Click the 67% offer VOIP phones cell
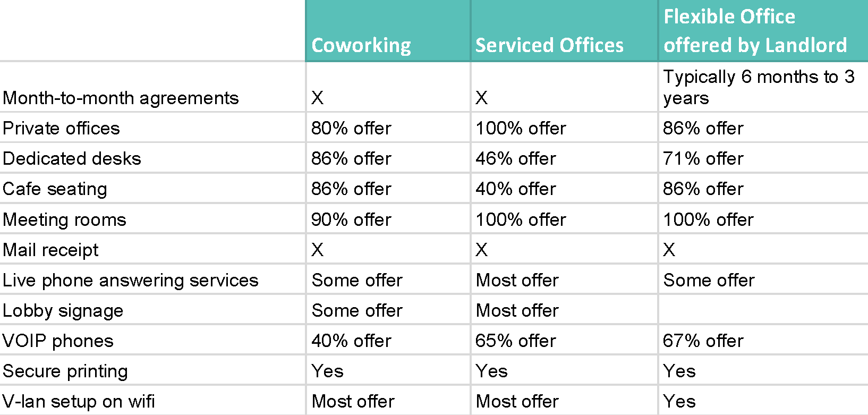 (x=763, y=340)
